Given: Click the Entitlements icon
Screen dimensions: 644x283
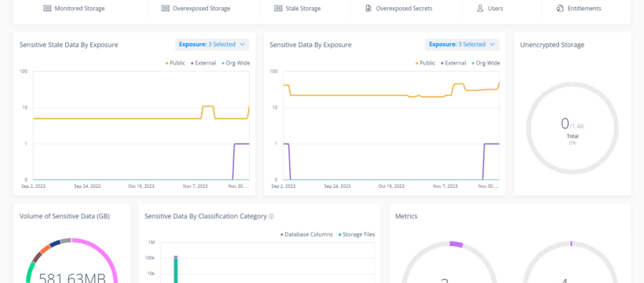Looking at the screenshot, I should pos(560,8).
